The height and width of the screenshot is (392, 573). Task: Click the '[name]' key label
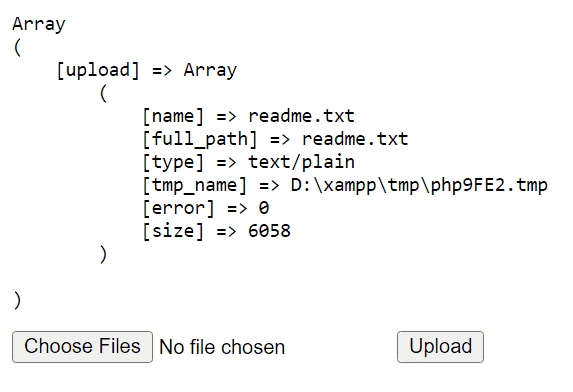pos(173,116)
